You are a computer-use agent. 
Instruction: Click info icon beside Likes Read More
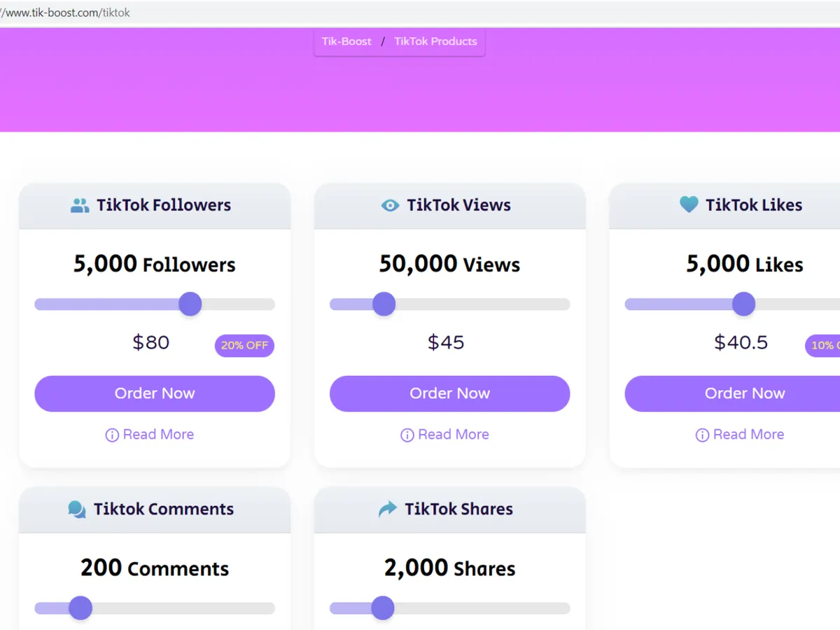click(x=702, y=435)
